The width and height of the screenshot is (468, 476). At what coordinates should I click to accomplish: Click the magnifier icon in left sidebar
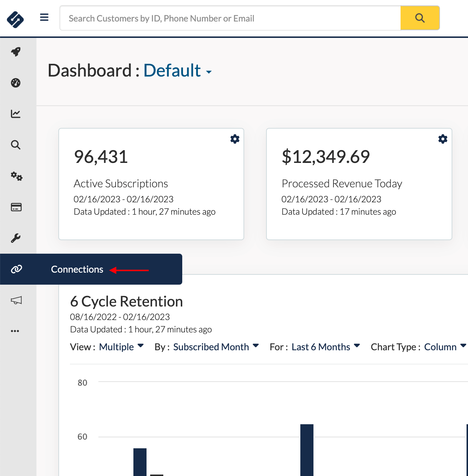16,145
